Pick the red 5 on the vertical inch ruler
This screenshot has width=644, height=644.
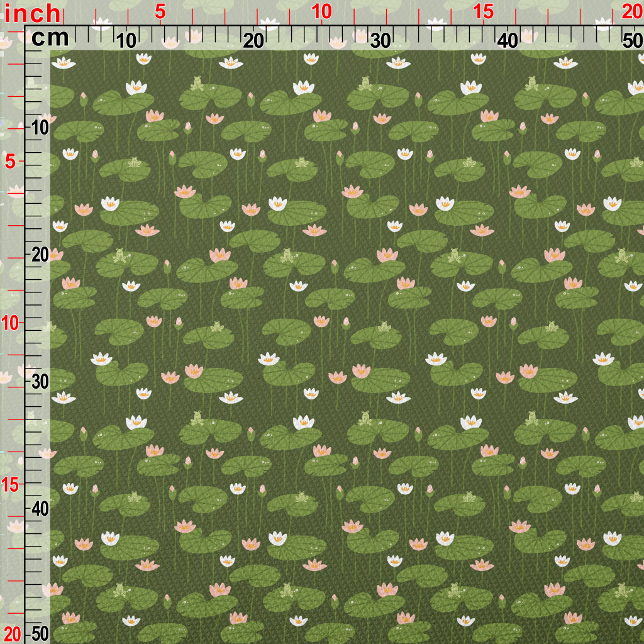10,162
